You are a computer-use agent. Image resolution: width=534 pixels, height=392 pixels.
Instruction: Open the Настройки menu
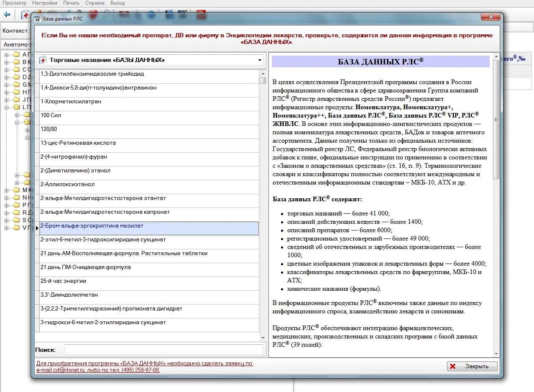(x=44, y=3)
